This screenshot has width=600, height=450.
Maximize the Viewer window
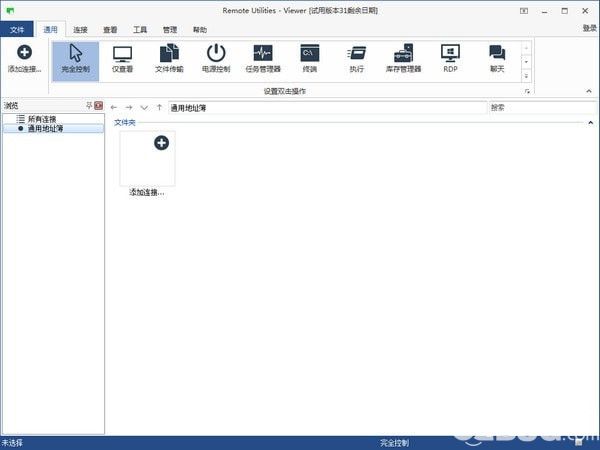tap(565, 11)
